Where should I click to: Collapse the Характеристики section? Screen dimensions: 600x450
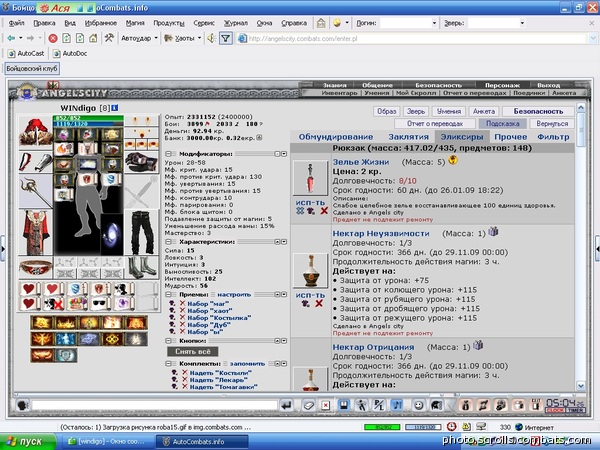[168, 242]
